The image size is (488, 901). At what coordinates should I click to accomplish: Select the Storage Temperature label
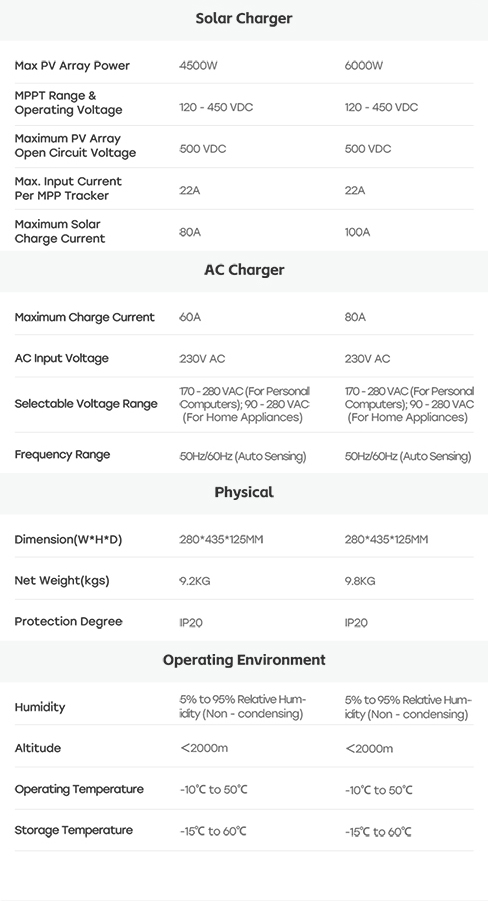click(74, 830)
